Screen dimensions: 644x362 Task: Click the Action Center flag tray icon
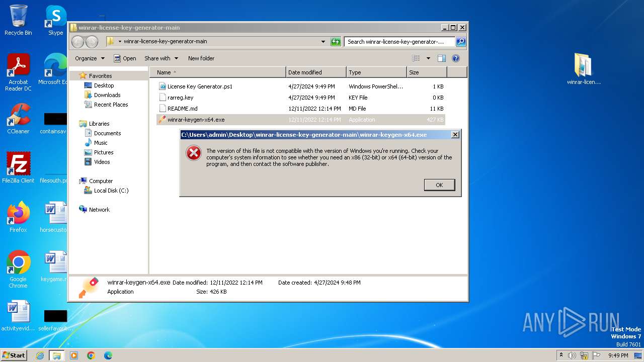(596, 355)
